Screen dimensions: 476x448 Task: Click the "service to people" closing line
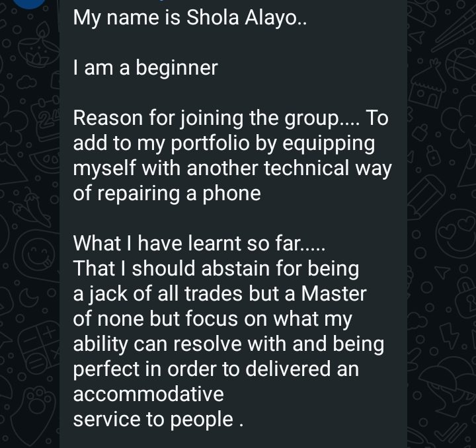point(158,420)
